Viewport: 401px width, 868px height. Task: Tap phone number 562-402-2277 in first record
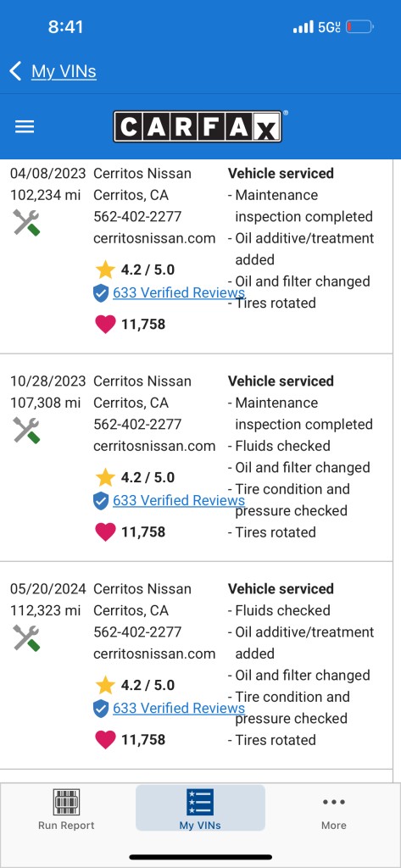coord(137,216)
